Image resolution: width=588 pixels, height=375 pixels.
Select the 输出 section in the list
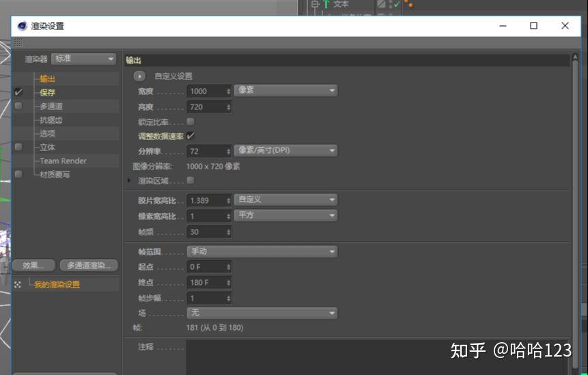(47, 79)
